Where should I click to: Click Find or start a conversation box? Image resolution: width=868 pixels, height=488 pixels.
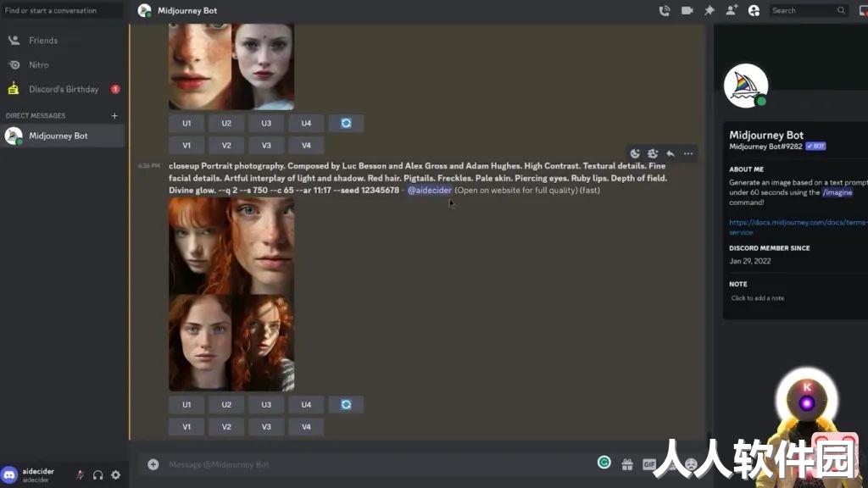pyautogui.click(x=62, y=10)
